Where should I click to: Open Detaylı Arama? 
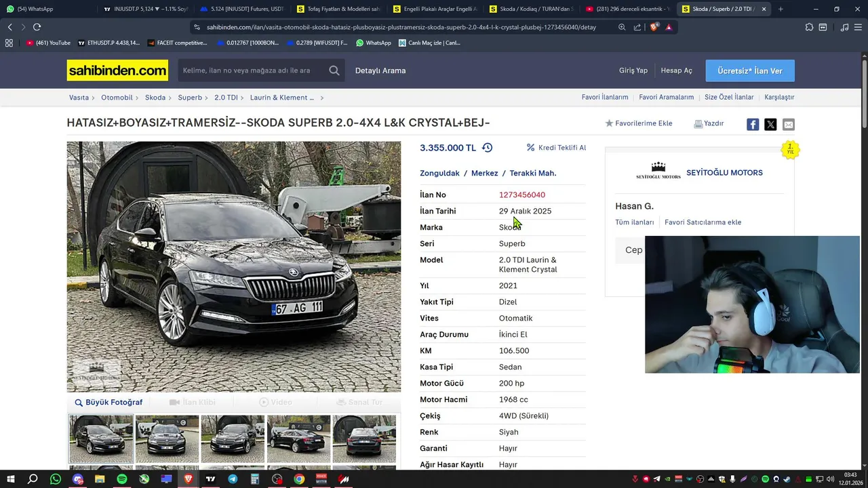point(380,70)
